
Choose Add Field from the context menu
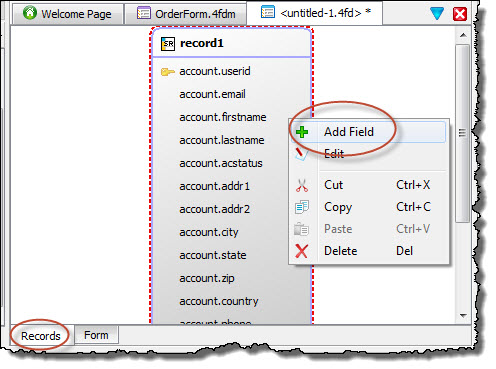(x=368, y=132)
